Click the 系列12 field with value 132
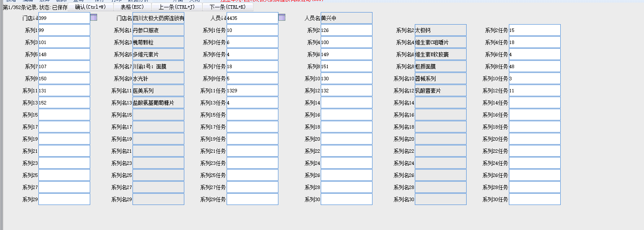Image resolution: width=644 pixels, height=230 pixels. tap(347, 91)
